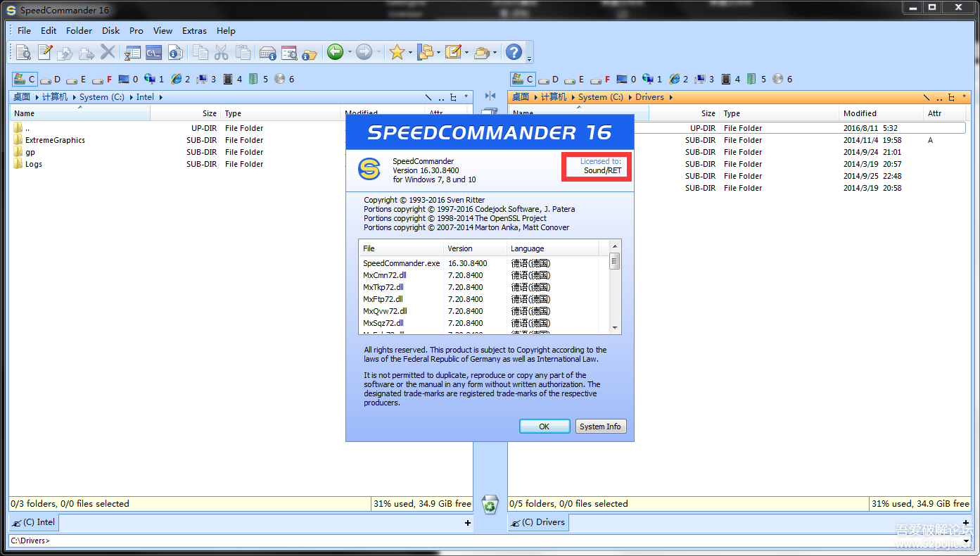
Task: Open the Extras menu
Action: [194, 30]
